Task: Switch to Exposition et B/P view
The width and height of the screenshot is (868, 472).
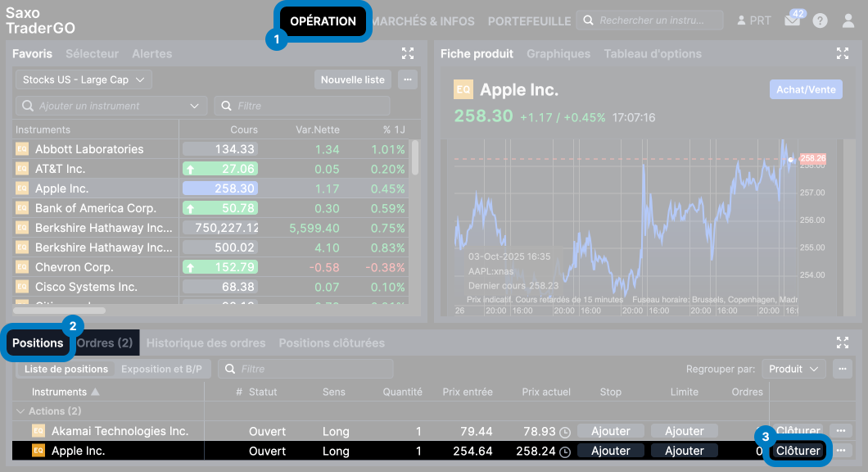Action: coord(161,369)
